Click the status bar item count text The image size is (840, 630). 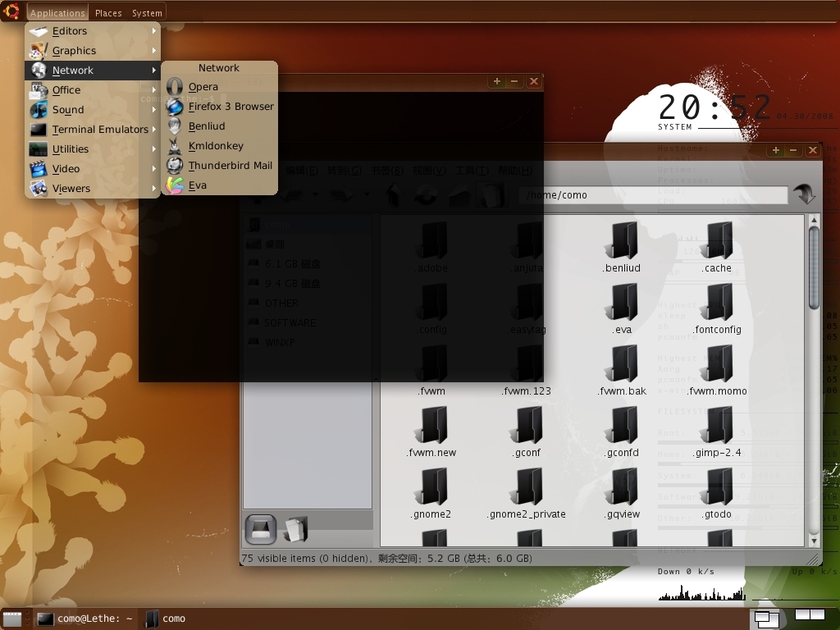click(x=305, y=558)
